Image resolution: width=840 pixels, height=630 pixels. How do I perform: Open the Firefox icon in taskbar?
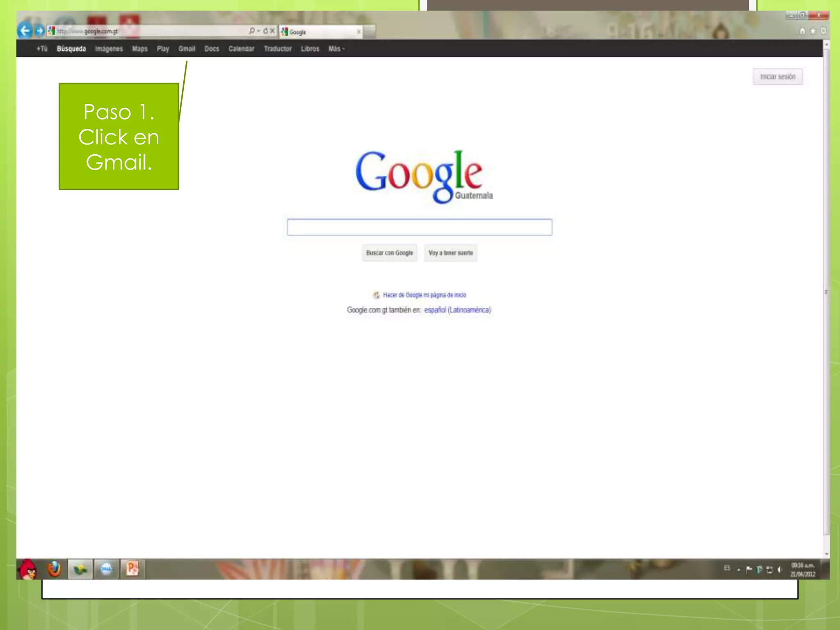pyautogui.click(x=54, y=569)
